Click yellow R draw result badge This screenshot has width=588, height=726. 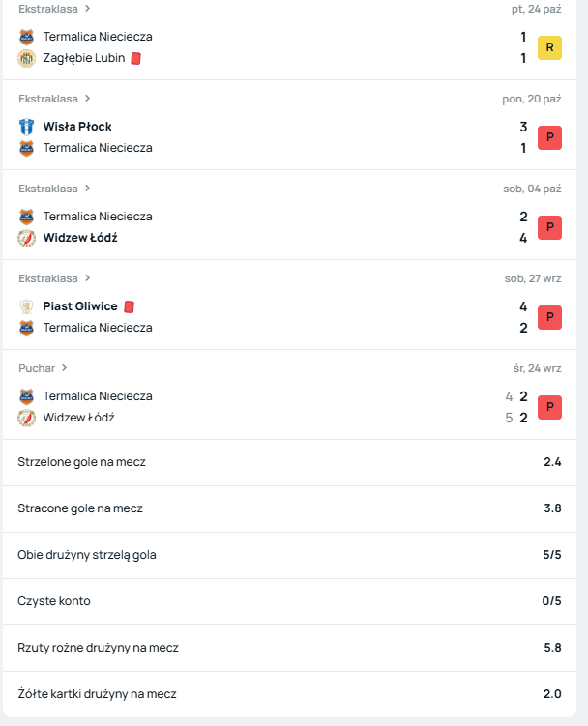(549, 47)
